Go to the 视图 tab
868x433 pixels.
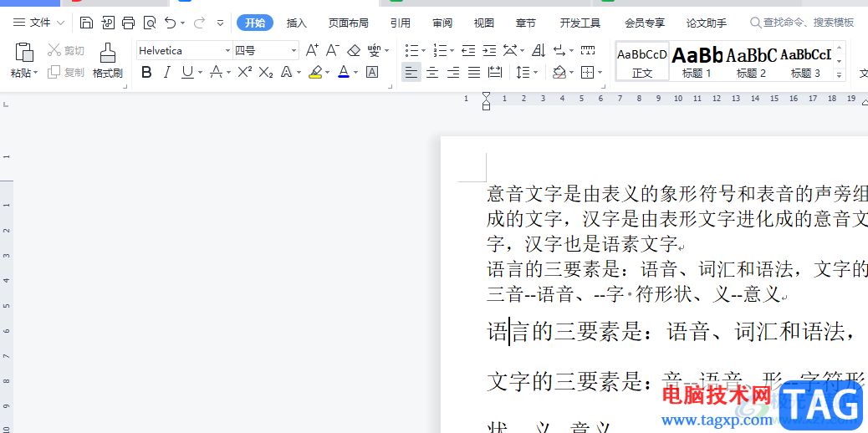tap(484, 23)
